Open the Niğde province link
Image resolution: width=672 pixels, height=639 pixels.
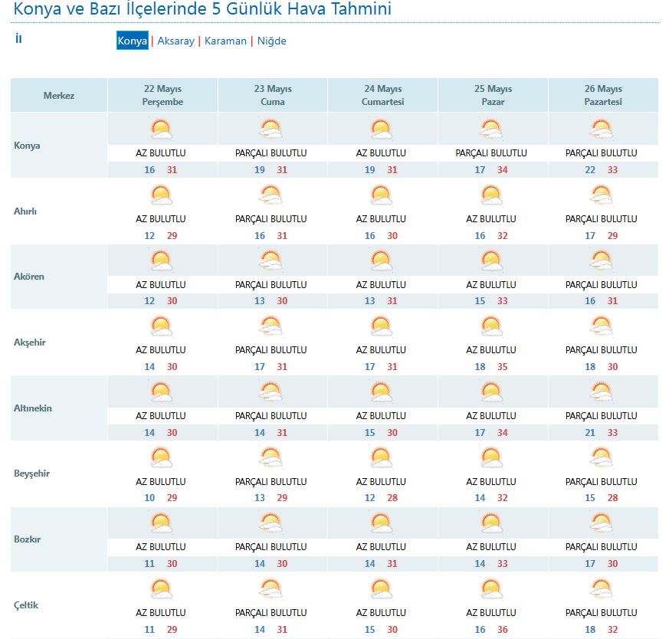271,41
